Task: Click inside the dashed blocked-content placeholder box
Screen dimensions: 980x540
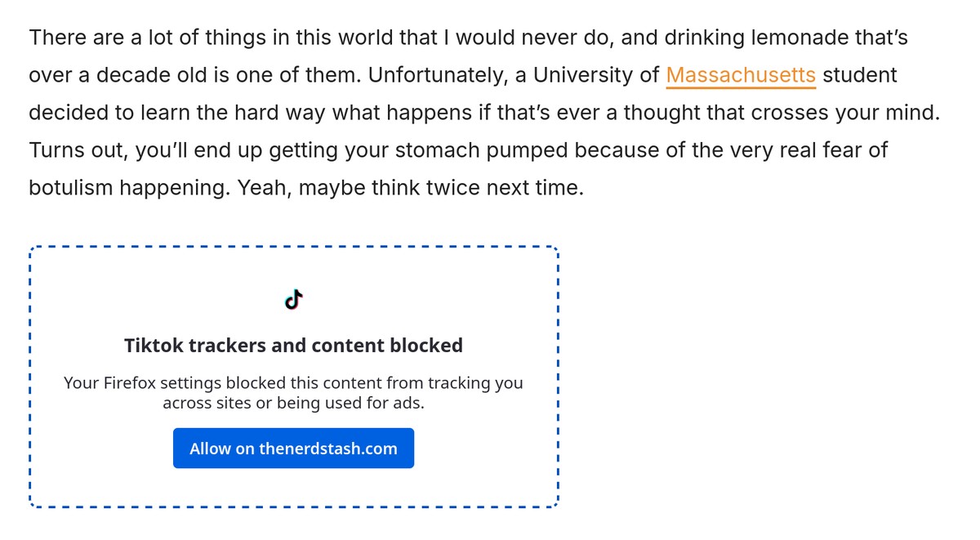Action: [x=293, y=376]
